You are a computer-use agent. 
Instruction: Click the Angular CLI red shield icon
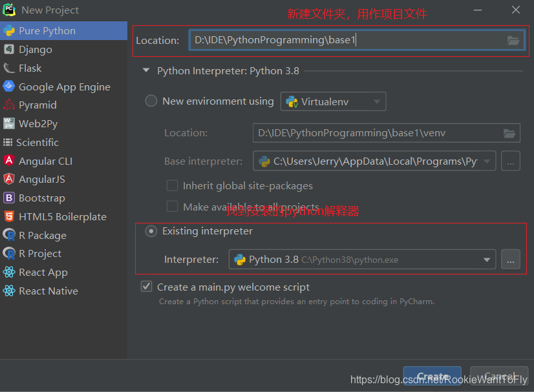point(9,160)
